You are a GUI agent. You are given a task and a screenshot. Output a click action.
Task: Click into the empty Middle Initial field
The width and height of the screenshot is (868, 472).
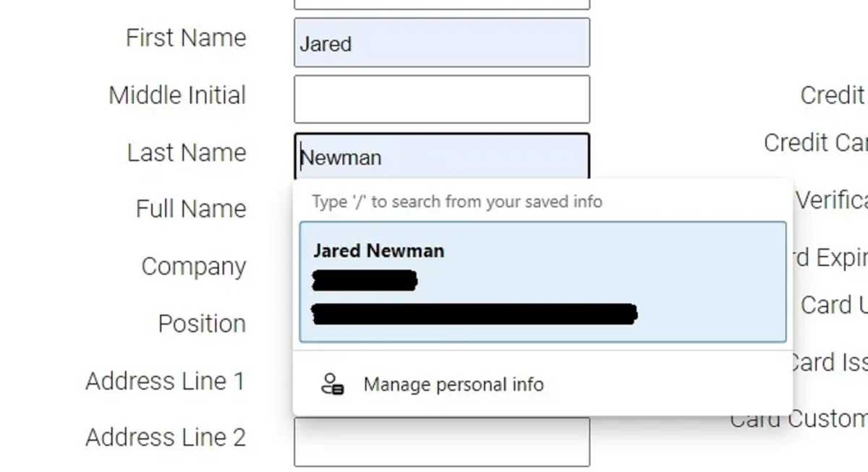point(442,99)
